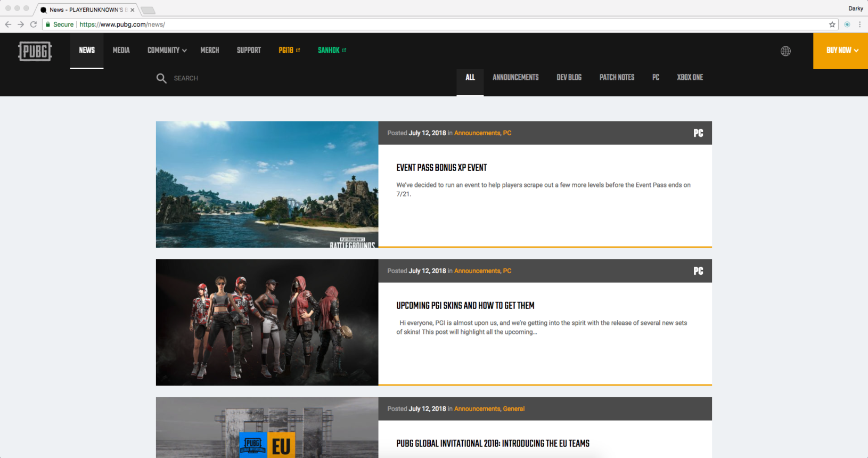Filter by PC tab
868x458 pixels.
656,78
